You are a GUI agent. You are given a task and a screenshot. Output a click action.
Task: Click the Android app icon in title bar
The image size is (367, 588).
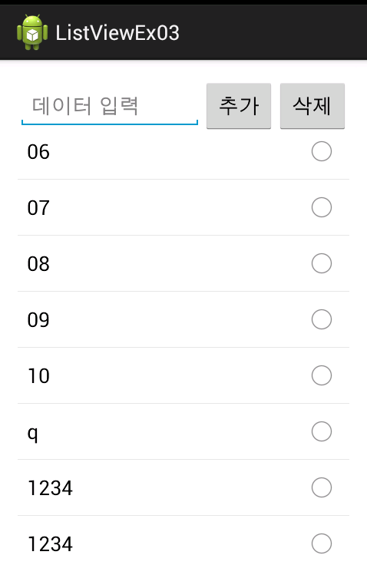(32, 32)
